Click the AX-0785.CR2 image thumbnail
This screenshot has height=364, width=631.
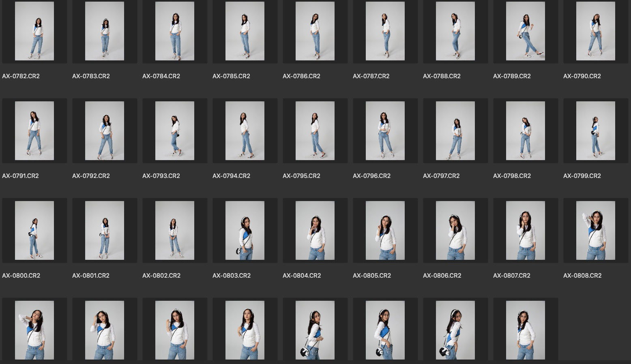coord(245,31)
